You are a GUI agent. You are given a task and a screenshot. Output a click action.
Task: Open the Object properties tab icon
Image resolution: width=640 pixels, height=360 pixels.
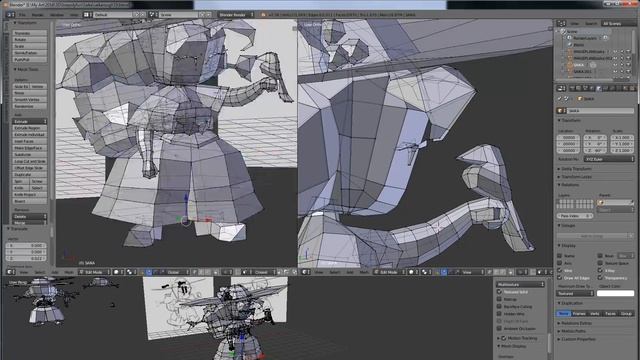(599, 88)
